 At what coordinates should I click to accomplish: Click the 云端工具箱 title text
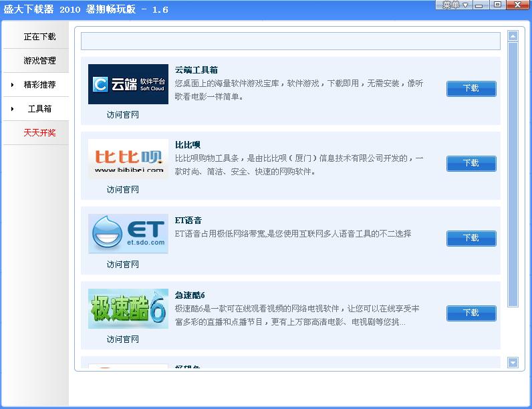pos(196,70)
